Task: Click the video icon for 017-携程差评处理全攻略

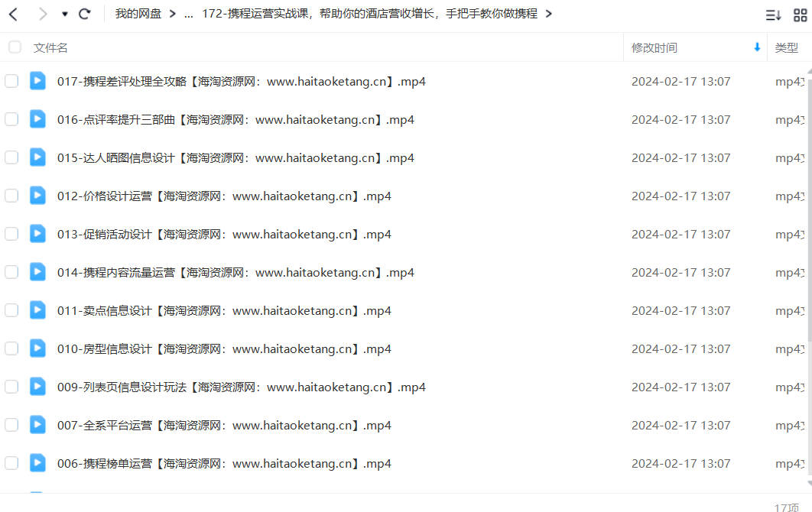Action: (37, 81)
